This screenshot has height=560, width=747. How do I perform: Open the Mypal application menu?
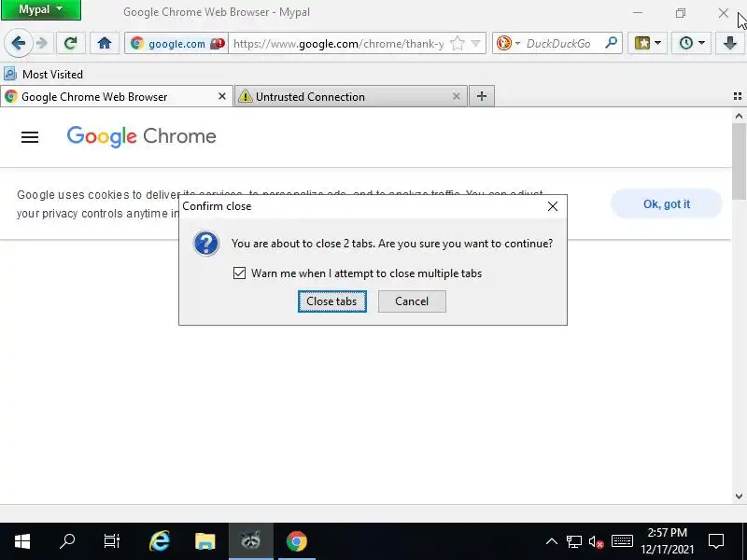coord(41,10)
